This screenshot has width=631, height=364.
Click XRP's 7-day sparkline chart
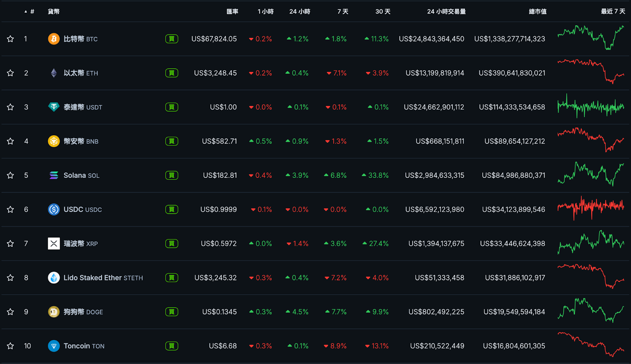(x=591, y=242)
